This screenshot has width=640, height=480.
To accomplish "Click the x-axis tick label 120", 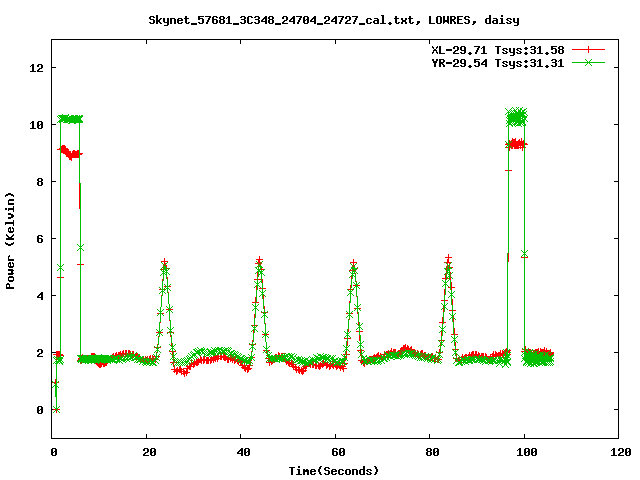I will coord(621,452).
